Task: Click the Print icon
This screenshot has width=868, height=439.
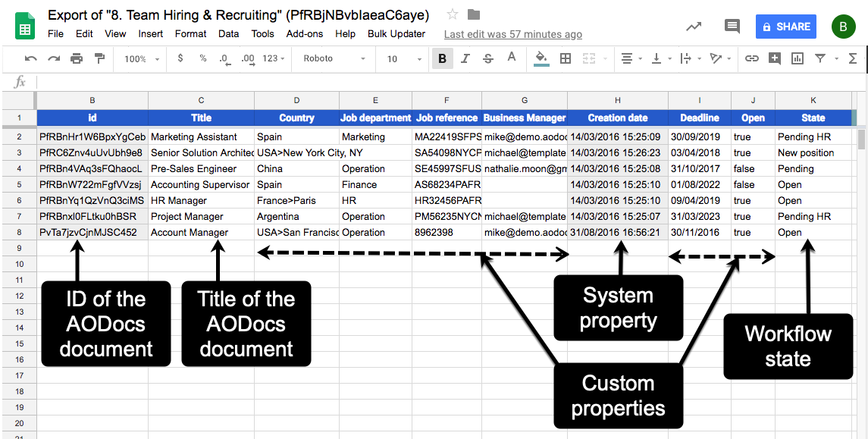Action: (x=77, y=58)
